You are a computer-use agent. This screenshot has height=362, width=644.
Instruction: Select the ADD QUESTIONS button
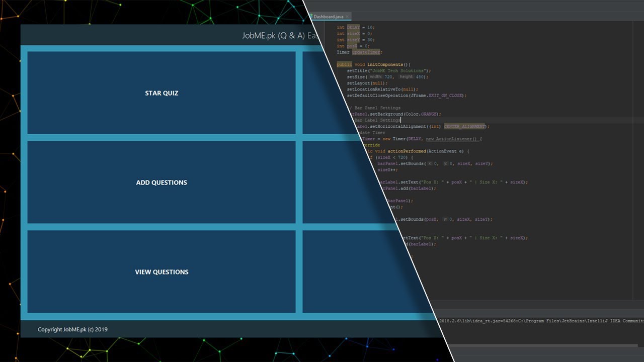point(162,182)
